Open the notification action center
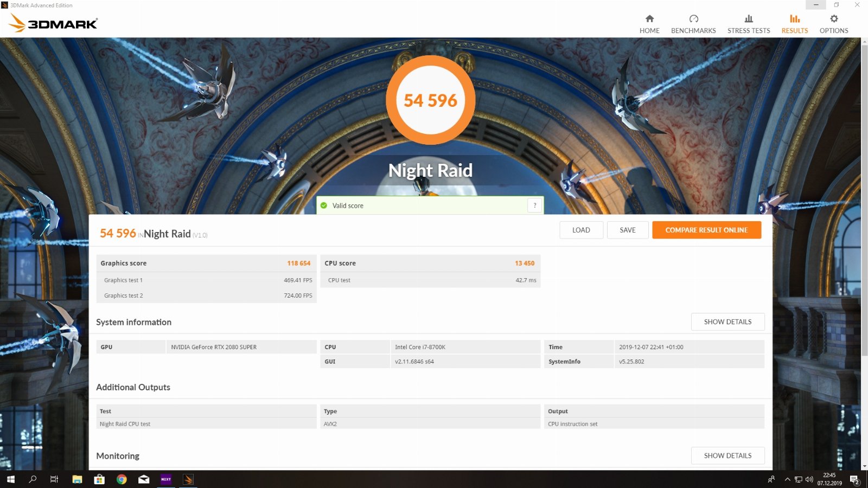 point(854,479)
